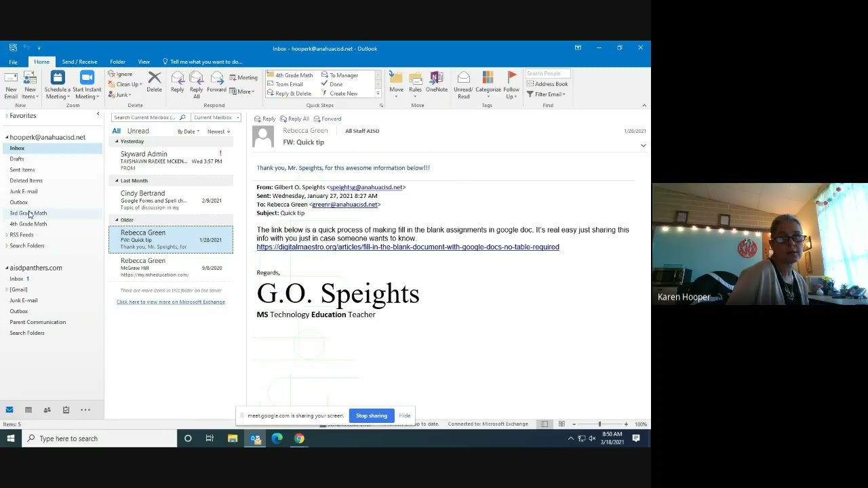This screenshot has width=868, height=488.
Task: Apply the Reply & Delete quick step
Action: pos(290,94)
